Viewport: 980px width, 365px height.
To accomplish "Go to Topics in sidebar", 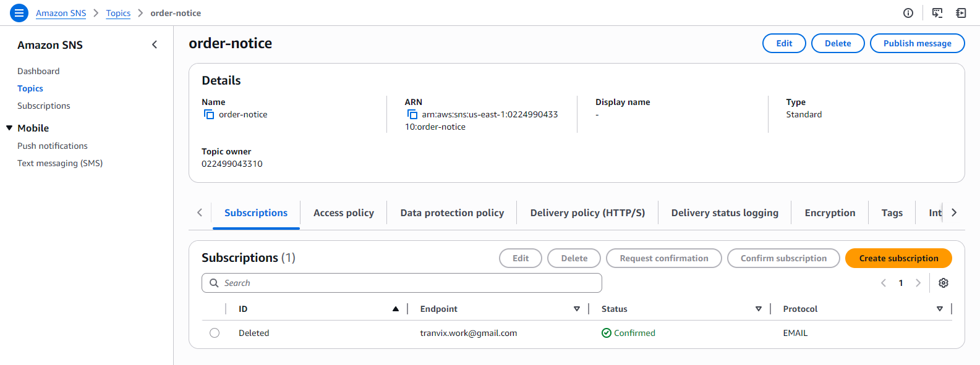I will point(30,88).
